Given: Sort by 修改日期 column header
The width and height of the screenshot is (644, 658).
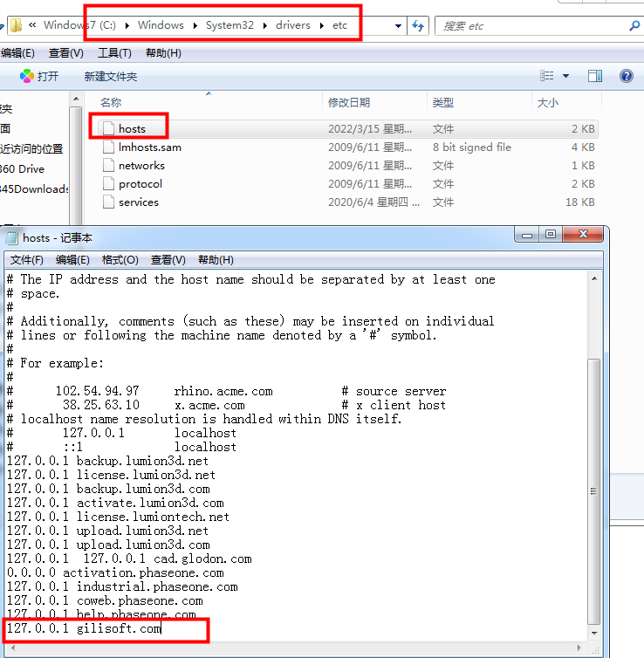Looking at the screenshot, I should [349, 102].
